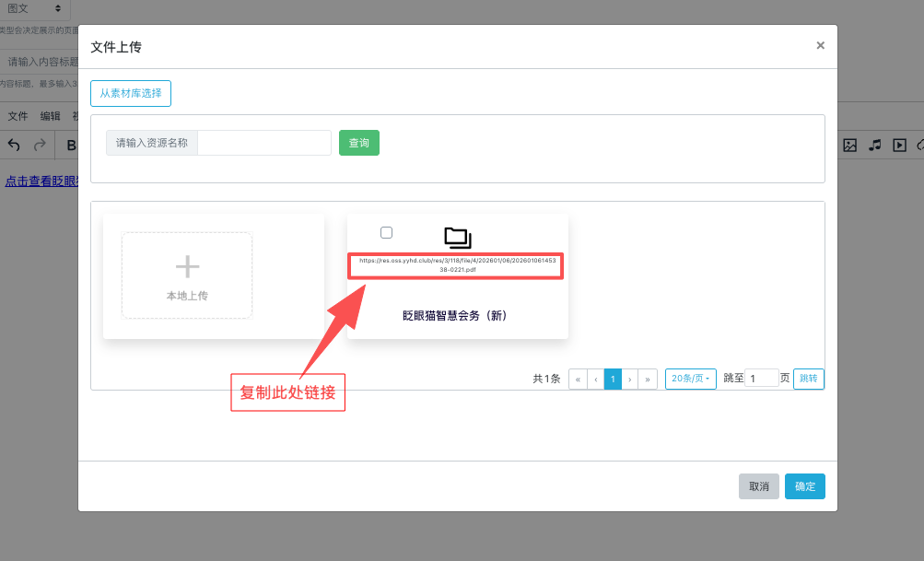This screenshot has height=561, width=924.
Task: Click the plus icon for 本地上传
Action: [187, 267]
